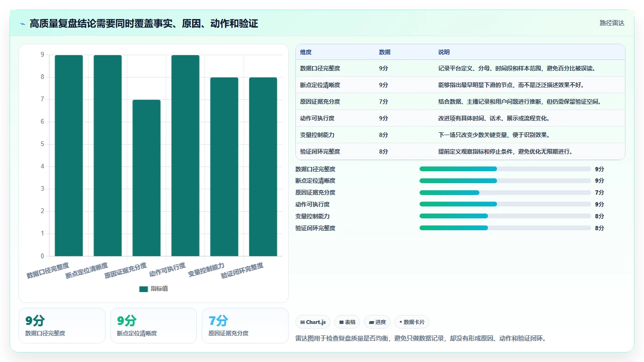Screen dimensions: 644x362
Task: Click the 变量控制能力 bar in chart
Action: point(224,166)
